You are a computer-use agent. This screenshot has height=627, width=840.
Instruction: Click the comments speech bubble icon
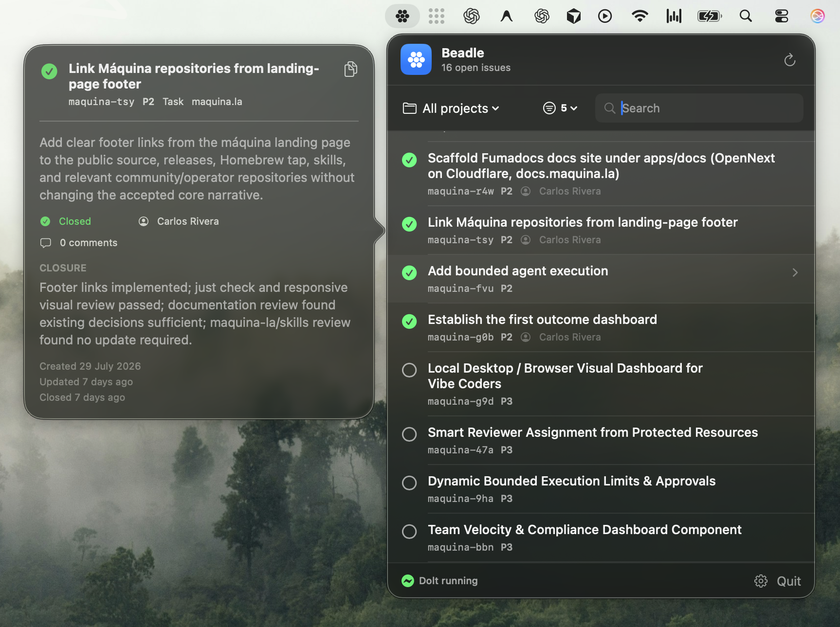click(x=46, y=243)
